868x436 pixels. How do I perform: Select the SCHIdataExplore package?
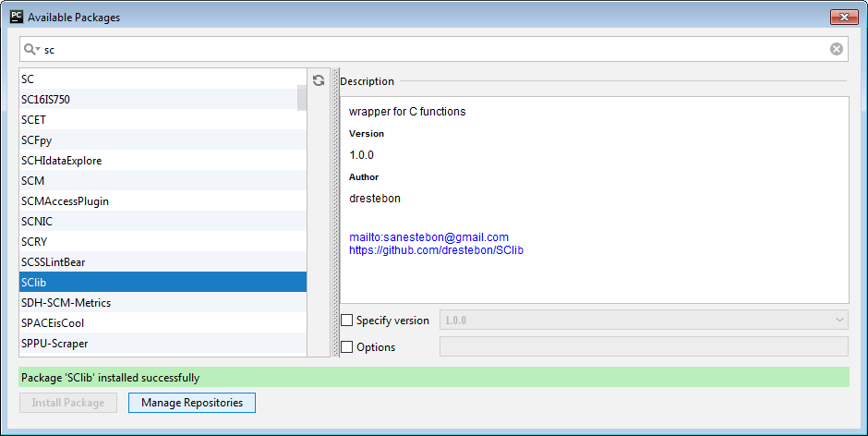(163, 161)
